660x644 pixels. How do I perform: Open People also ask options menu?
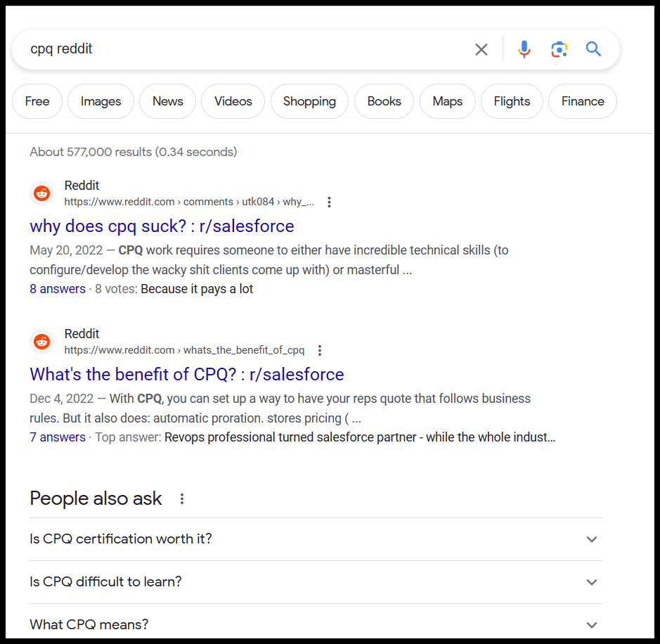pos(182,499)
